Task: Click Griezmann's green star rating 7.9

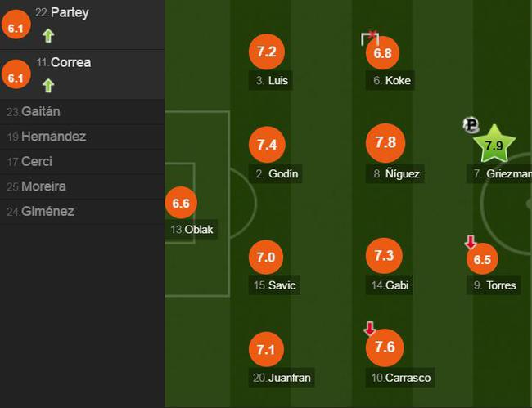Action: point(494,146)
